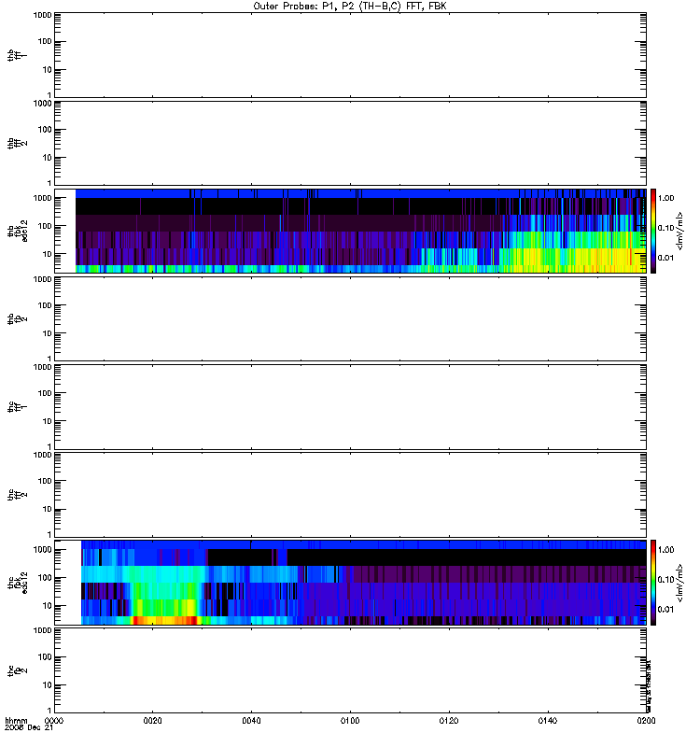Click the 'thb fbk edc12' panel label
700x747 pixels.
tap(18, 231)
